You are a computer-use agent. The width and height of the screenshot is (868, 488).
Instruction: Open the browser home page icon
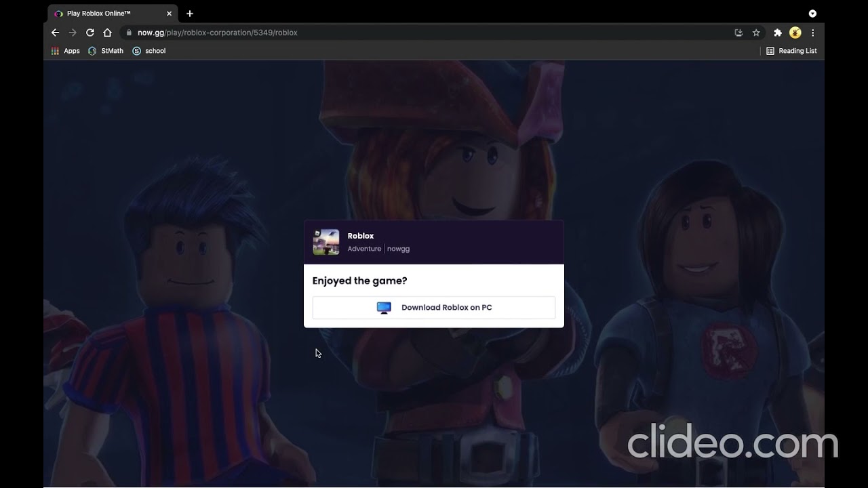107,33
